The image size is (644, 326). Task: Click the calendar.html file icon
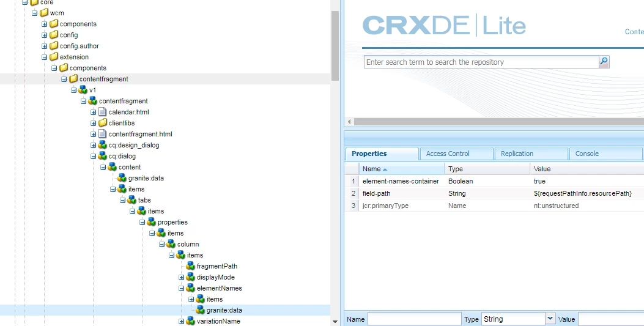103,112
